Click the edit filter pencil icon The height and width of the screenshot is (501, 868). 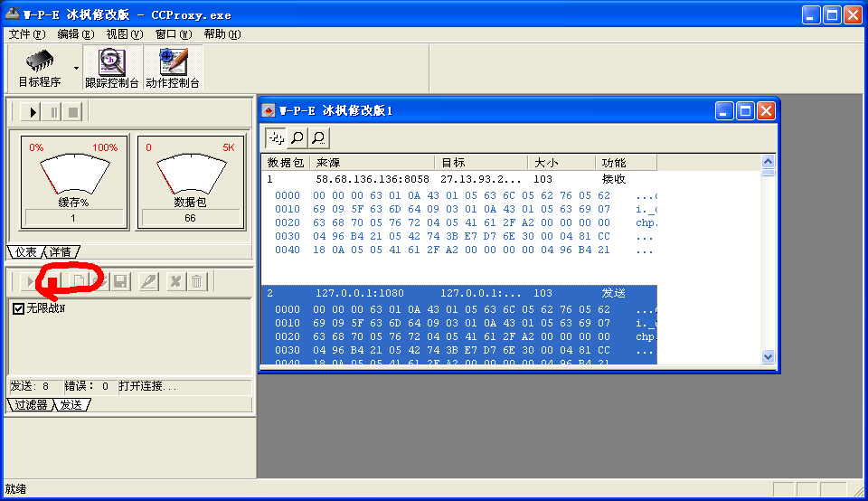[148, 282]
